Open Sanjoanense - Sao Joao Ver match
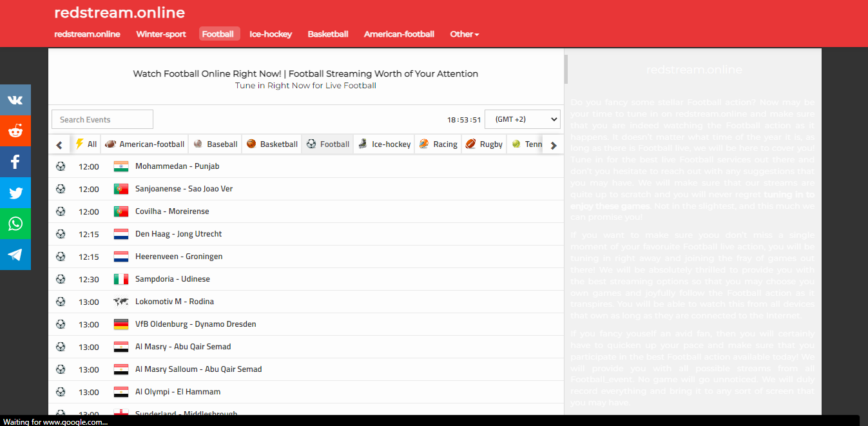 (x=184, y=189)
